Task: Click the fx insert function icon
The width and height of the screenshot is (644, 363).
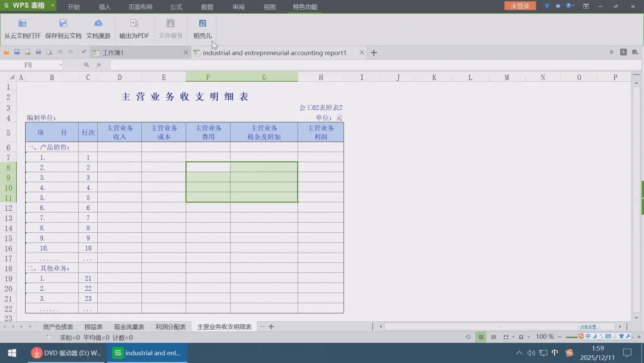Action: click(98, 65)
